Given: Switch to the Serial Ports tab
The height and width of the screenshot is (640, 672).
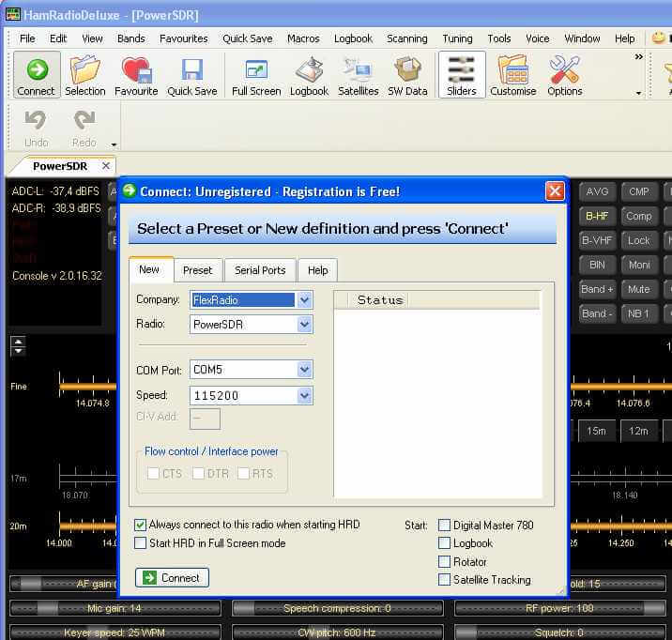Looking at the screenshot, I should [x=260, y=270].
